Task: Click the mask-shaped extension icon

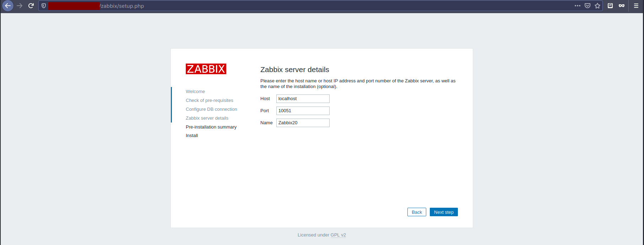Action: click(x=622, y=6)
